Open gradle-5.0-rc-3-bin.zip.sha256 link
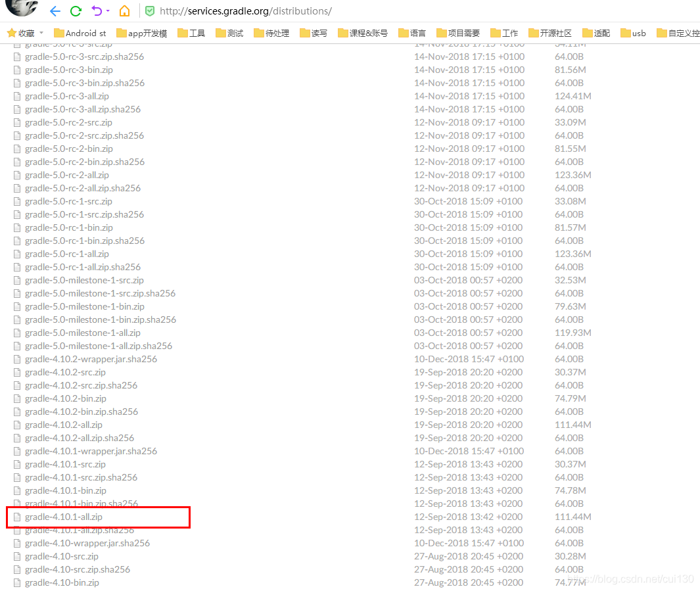The image size is (700, 591). (85, 83)
